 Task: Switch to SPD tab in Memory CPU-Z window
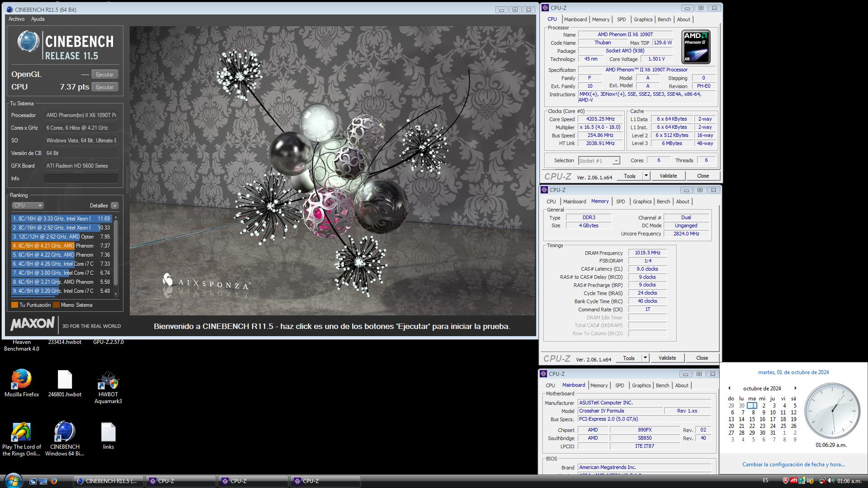[x=621, y=202]
